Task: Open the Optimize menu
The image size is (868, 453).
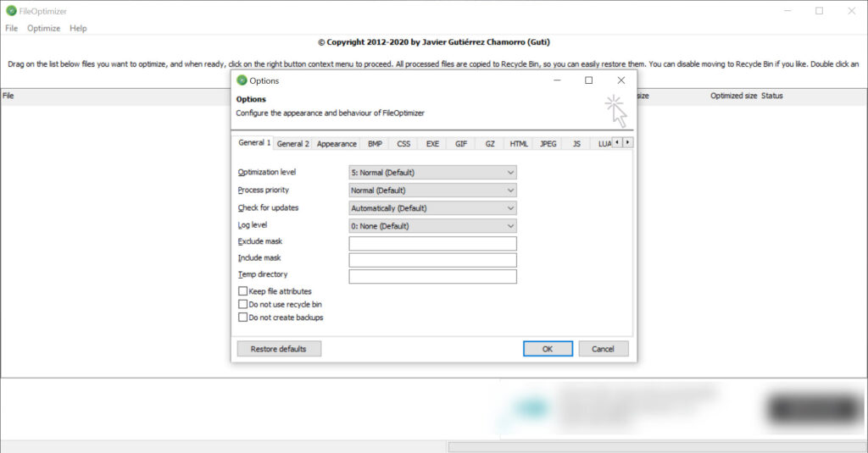Action: coord(44,28)
